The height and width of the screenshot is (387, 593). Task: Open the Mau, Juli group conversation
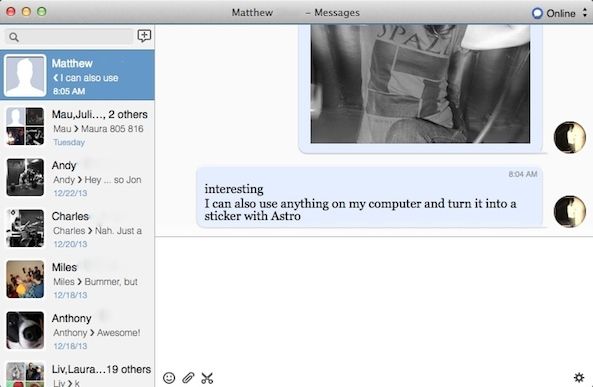[x=77, y=126]
